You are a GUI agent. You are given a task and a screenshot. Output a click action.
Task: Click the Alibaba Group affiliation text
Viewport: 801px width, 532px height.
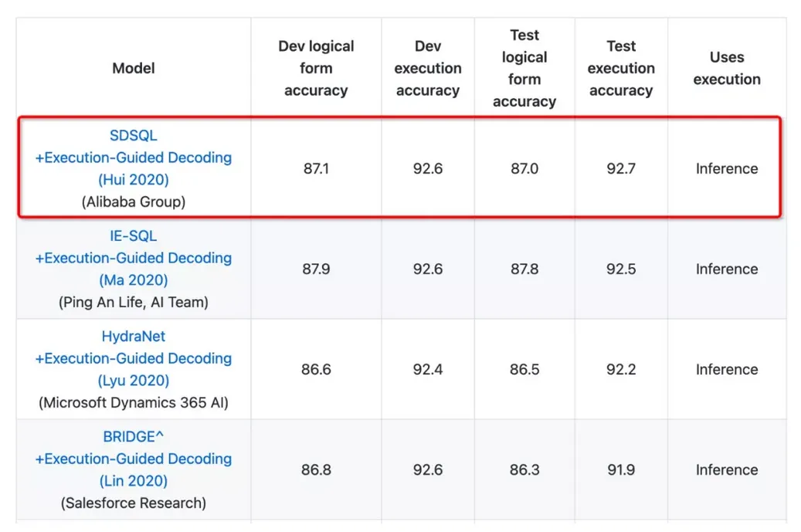click(134, 202)
